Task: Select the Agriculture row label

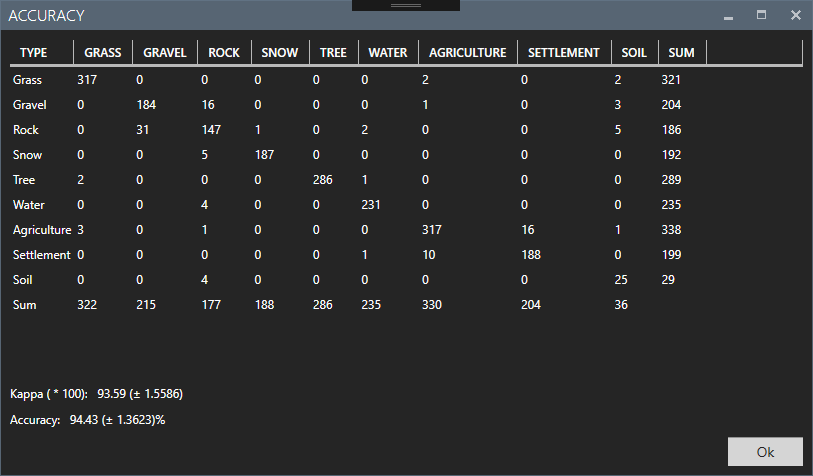Action: point(41,230)
